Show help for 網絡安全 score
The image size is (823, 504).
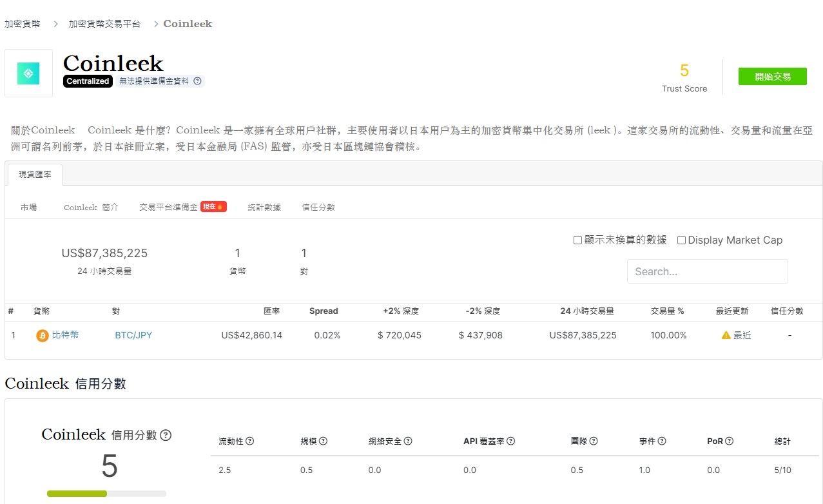coord(408,441)
